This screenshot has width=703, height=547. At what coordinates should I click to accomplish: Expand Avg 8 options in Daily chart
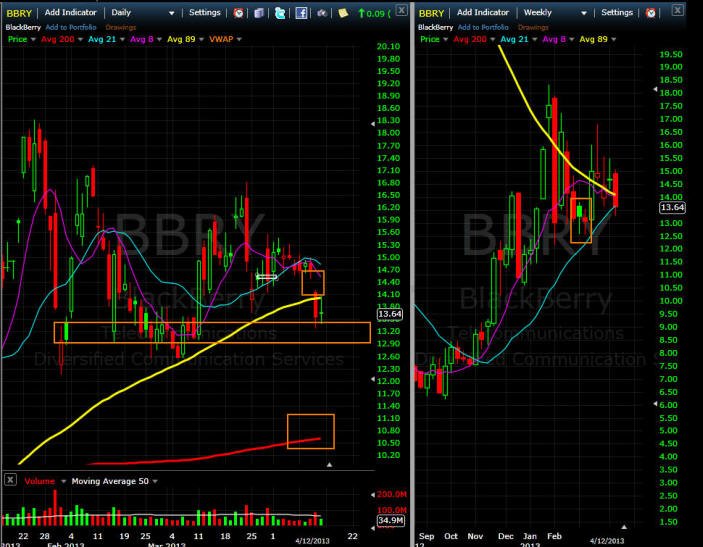[x=159, y=39]
